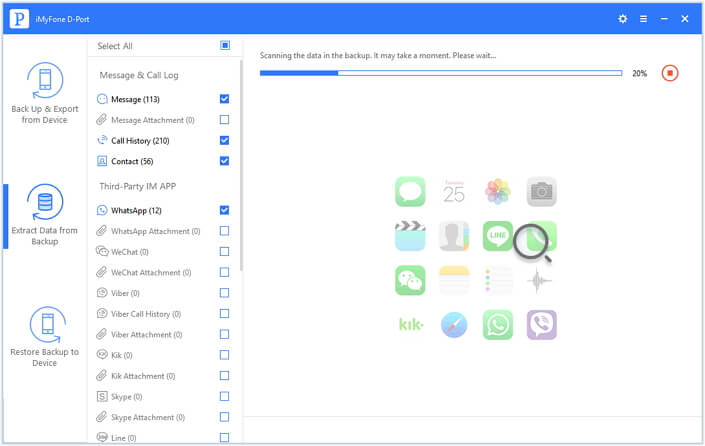The image size is (705, 446).
Task: Click the yellow Notes app icon
Action: pyautogui.click(x=454, y=280)
